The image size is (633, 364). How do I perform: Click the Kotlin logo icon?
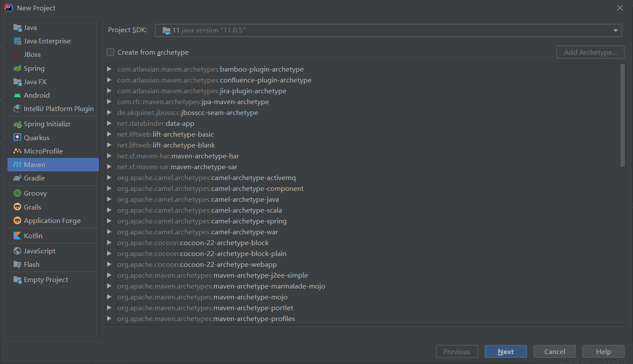[x=17, y=236]
